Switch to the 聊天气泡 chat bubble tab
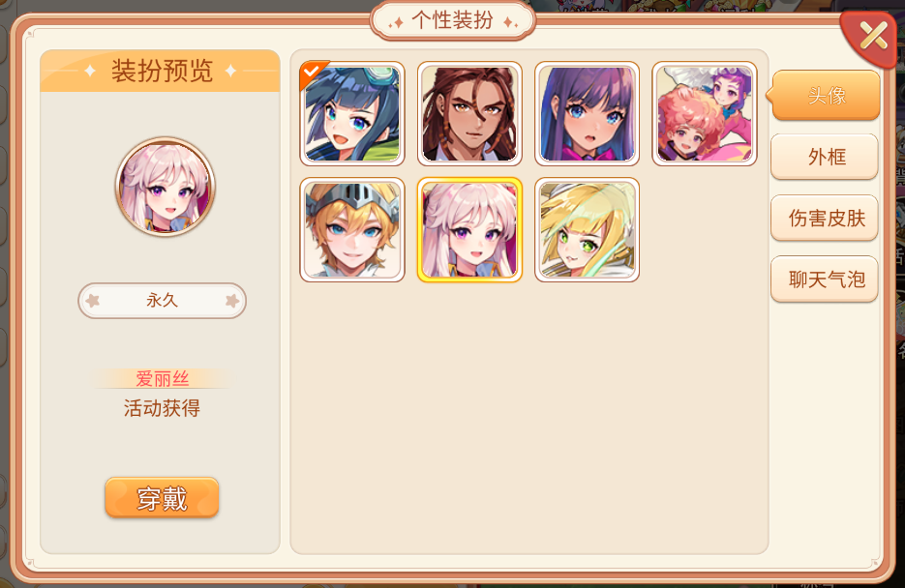 [x=825, y=279]
